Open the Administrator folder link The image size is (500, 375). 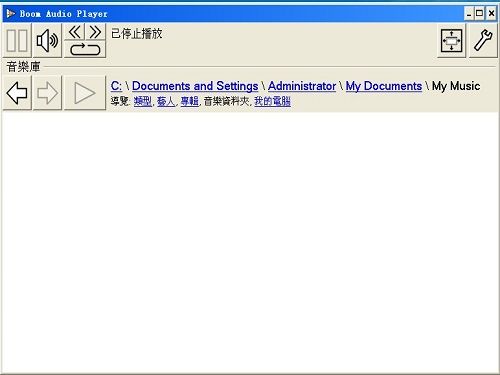(302, 86)
